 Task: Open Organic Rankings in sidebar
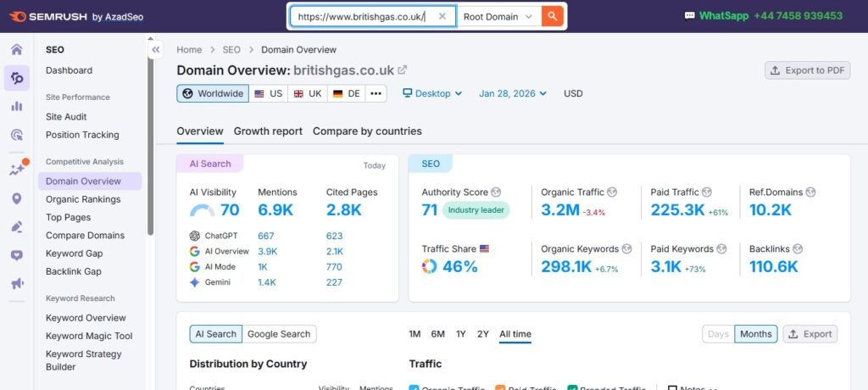pos(83,199)
